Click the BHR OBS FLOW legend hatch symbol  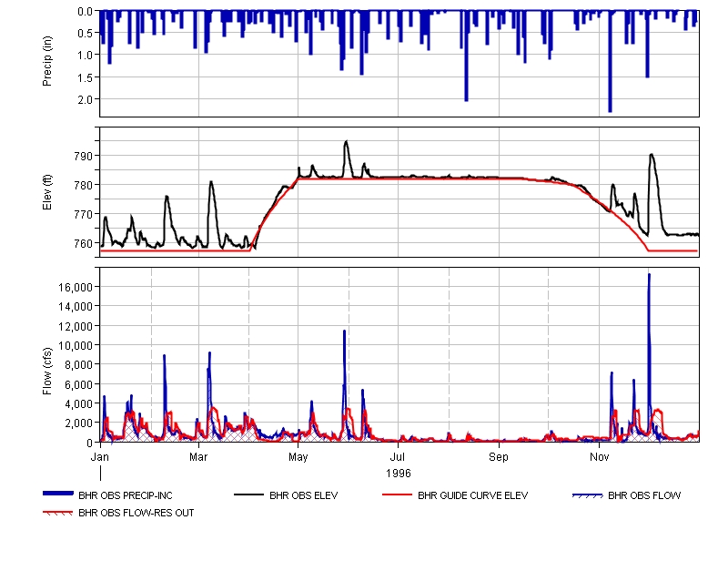588,495
